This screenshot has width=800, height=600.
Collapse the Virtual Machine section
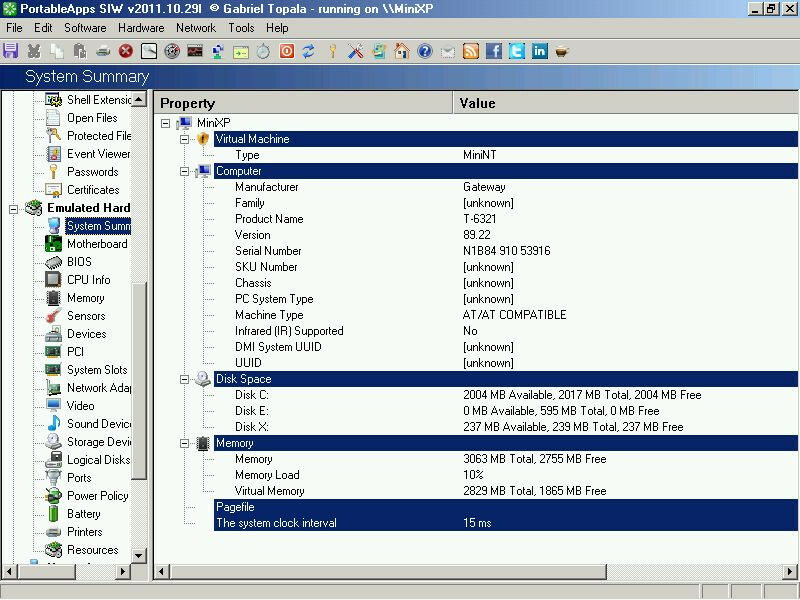coord(185,139)
